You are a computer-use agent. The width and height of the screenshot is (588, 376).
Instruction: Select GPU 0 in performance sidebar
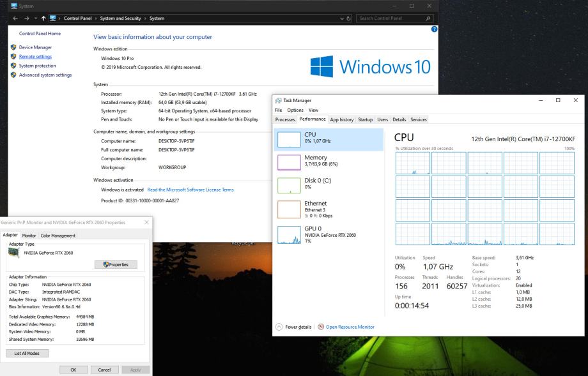click(329, 234)
